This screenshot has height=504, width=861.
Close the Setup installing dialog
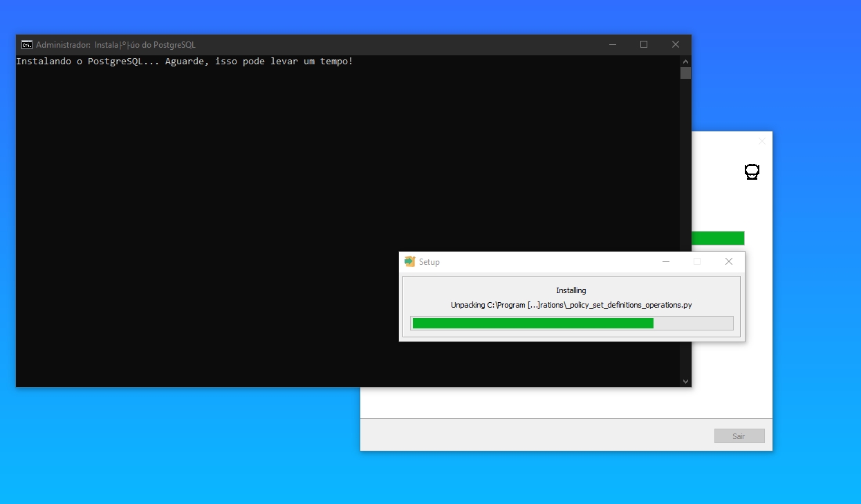728,262
